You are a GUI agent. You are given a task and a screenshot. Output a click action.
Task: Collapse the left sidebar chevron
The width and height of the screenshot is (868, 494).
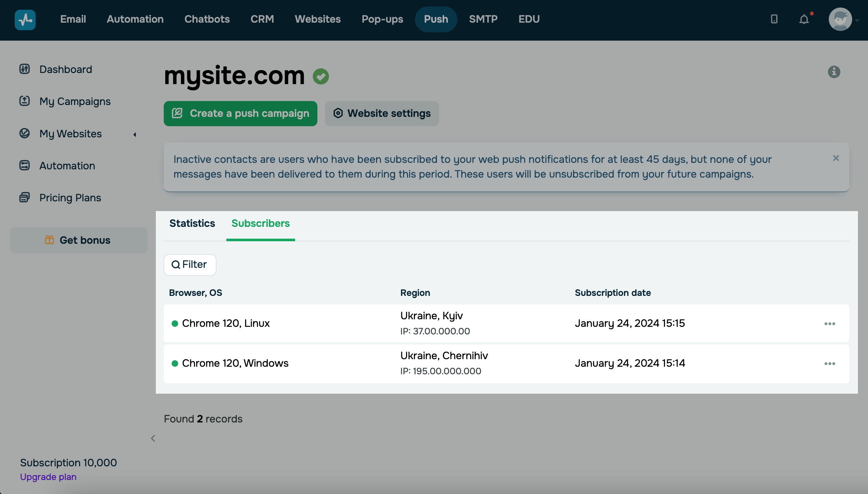point(153,438)
